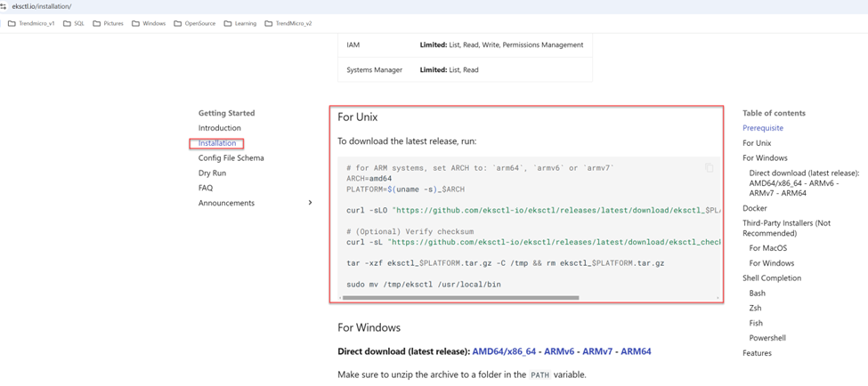Open Config File Schema page
This screenshot has height=386, width=868.
231,158
